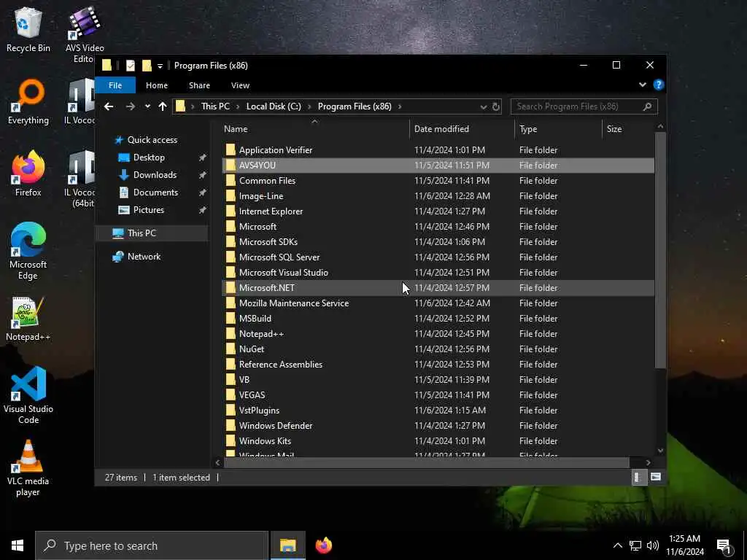Click This PC in the address breadcrumb
Viewport: 747px width, 560px height.
(215, 106)
